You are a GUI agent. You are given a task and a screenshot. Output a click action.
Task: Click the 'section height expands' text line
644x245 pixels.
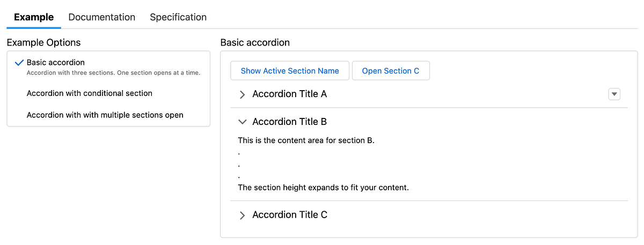click(323, 188)
